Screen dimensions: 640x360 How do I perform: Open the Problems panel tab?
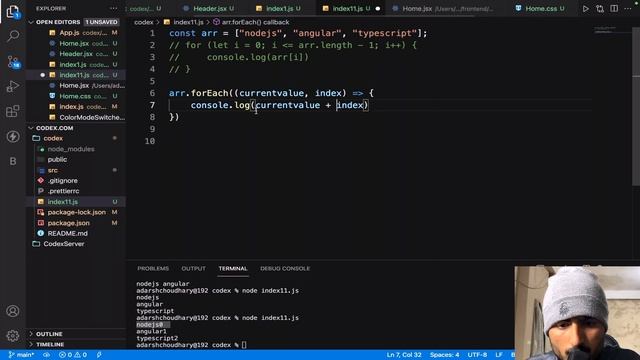coord(153,269)
